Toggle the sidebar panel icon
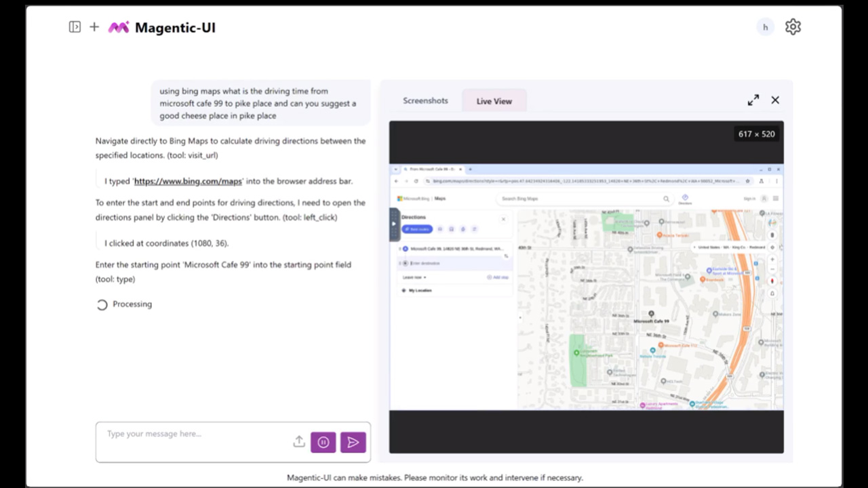Image resolution: width=868 pixels, height=488 pixels. click(x=75, y=27)
